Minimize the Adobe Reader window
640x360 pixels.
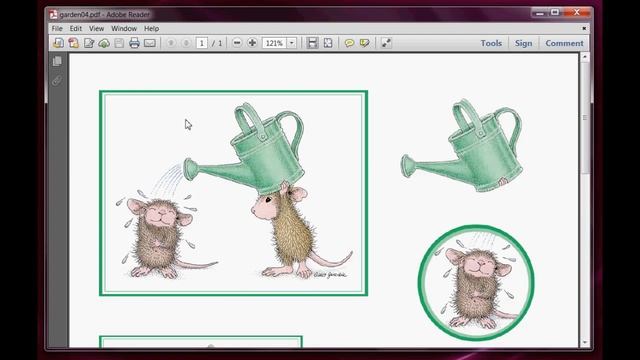540,13
